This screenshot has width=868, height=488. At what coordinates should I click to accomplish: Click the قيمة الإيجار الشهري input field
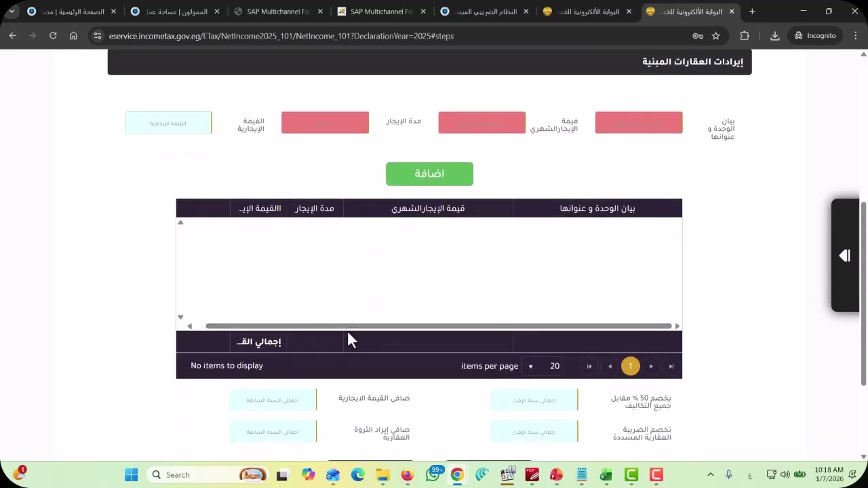click(481, 123)
